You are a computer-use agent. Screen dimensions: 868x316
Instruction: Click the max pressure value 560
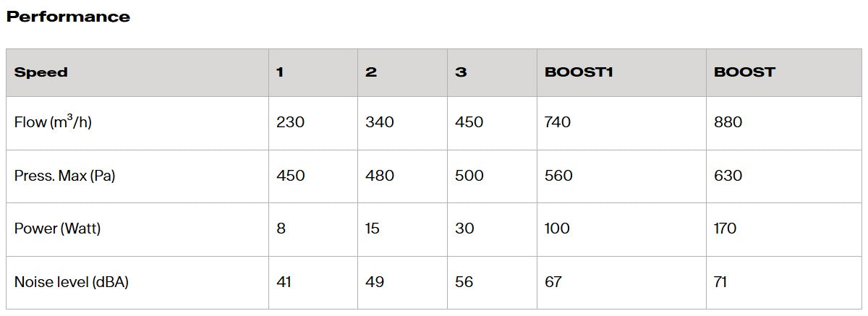coord(558,176)
